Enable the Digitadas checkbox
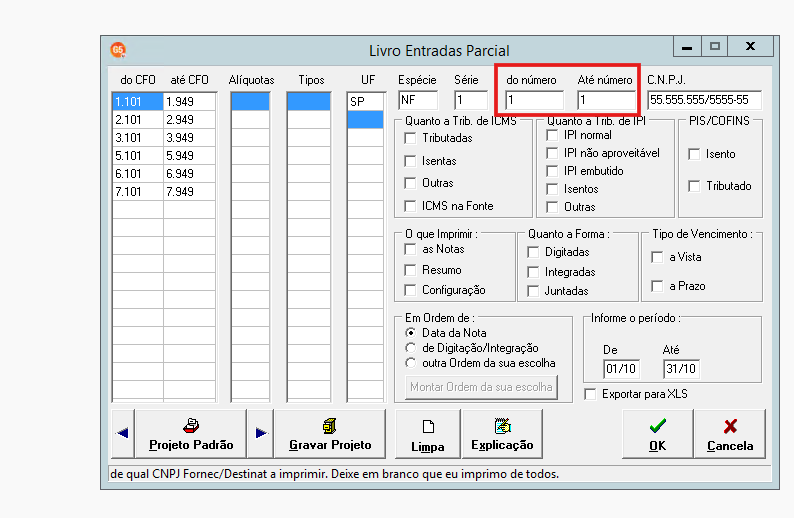 pyautogui.click(x=533, y=252)
